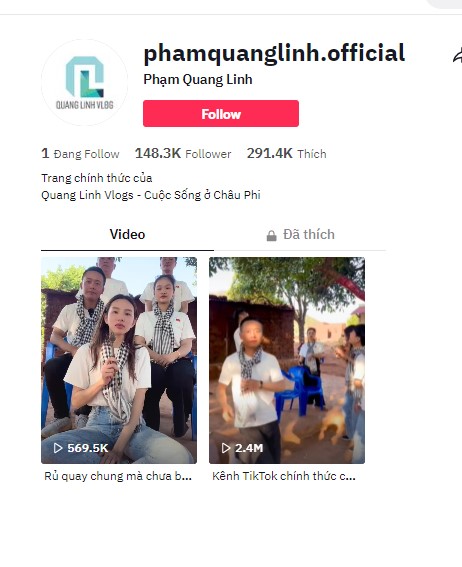Click the 2.4M view count label
The height and width of the screenshot is (567, 462).
pyautogui.click(x=249, y=448)
